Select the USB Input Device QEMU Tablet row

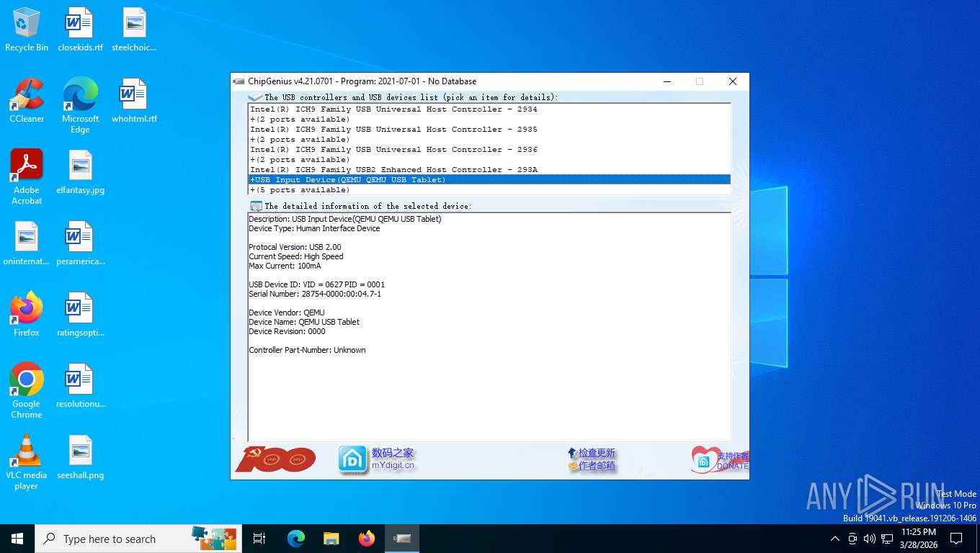489,180
